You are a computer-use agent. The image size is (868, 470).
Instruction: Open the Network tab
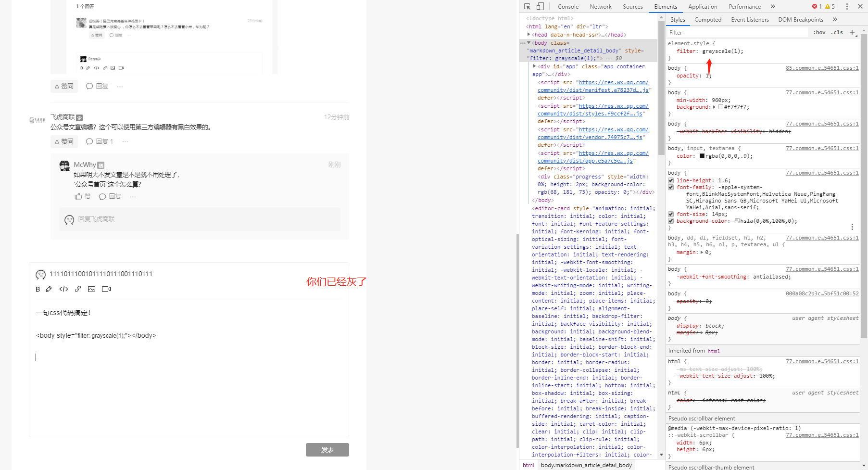tap(601, 7)
